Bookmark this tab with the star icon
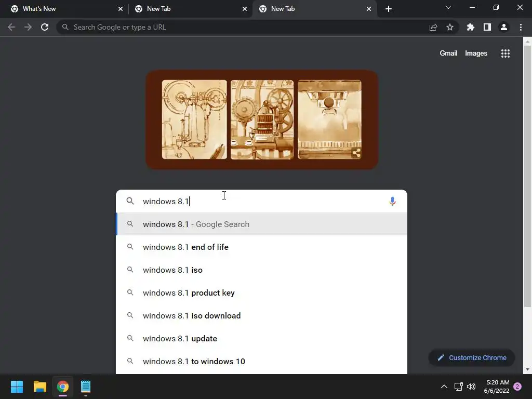The image size is (532, 399). 449,27
